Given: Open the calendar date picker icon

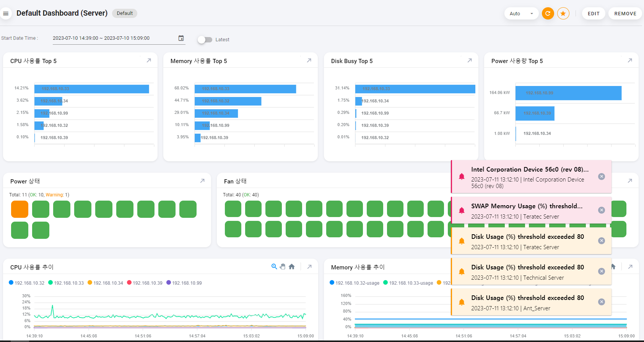Looking at the screenshot, I should (181, 38).
